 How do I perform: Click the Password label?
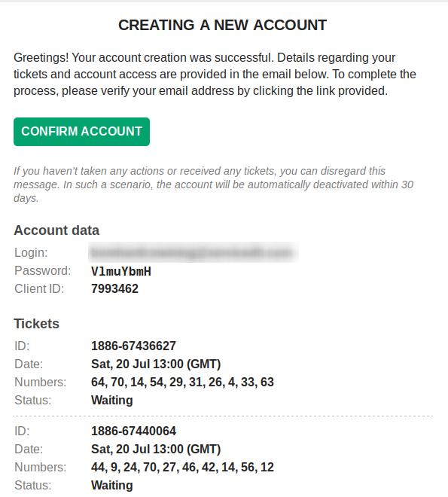click(x=43, y=270)
